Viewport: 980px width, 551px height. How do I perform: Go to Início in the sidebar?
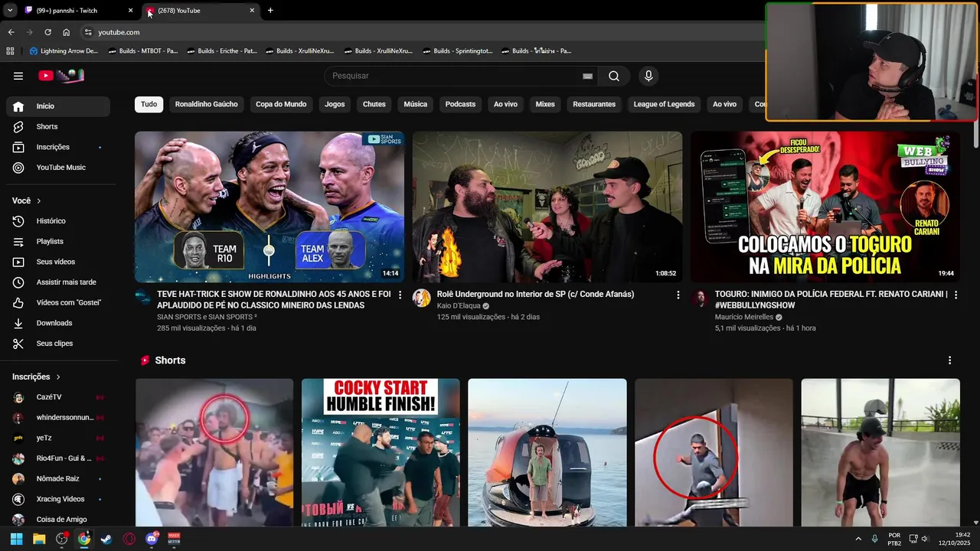58,106
